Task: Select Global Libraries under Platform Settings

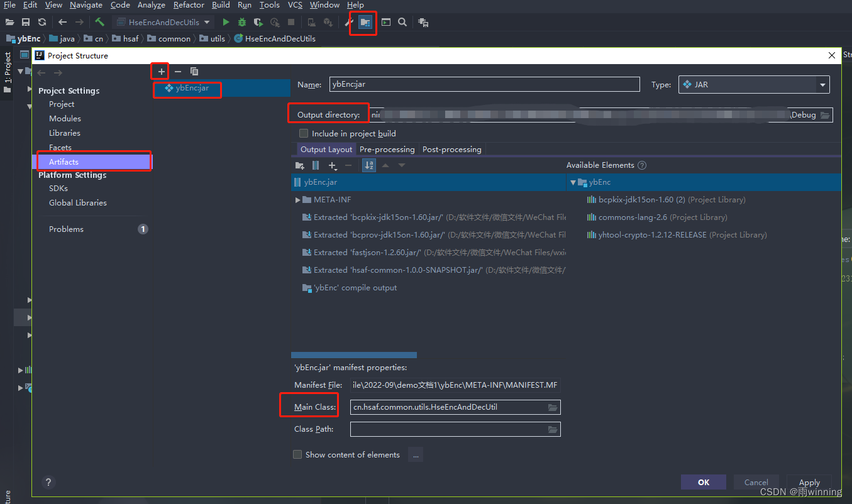Action: pos(78,203)
